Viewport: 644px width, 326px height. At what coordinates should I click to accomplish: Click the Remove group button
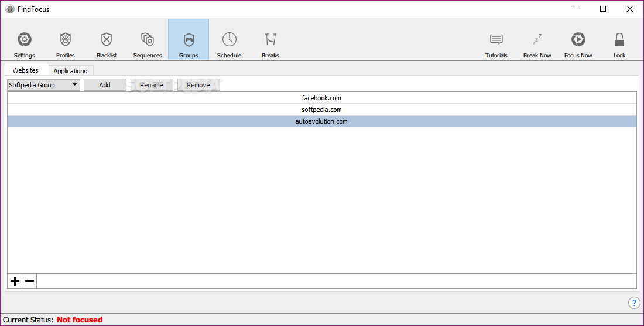click(x=198, y=85)
